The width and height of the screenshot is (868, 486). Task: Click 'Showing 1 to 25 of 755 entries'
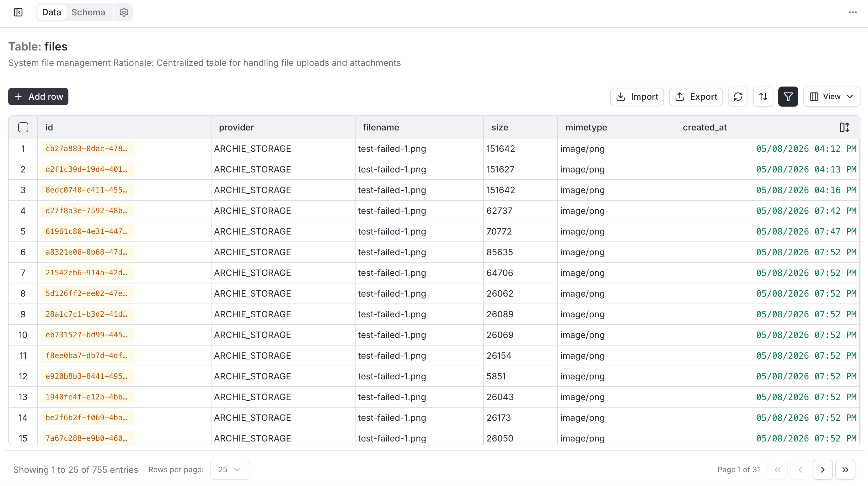pyautogui.click(x=76, y=469)
